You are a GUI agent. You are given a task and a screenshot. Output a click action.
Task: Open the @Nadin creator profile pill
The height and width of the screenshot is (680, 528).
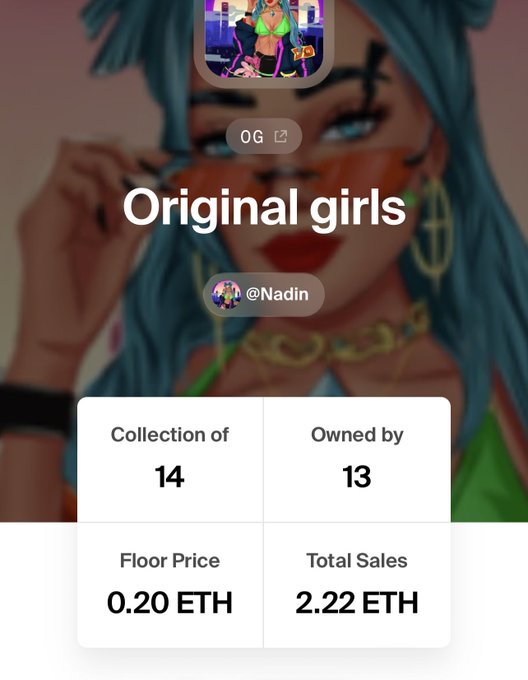(264, 294)
